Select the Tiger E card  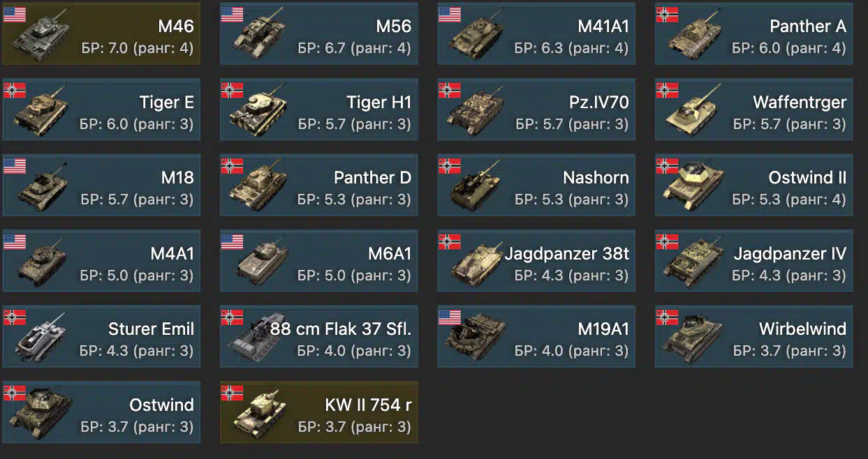pos(101,110)
